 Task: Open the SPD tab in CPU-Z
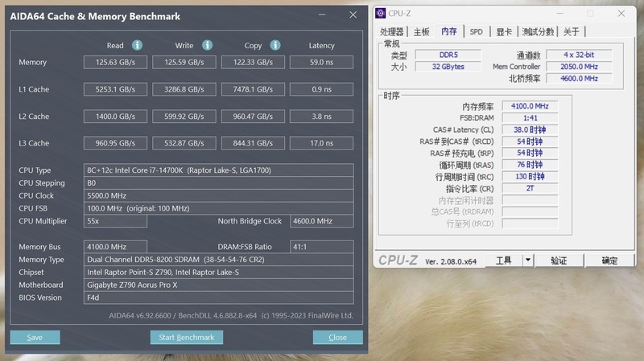477,31
